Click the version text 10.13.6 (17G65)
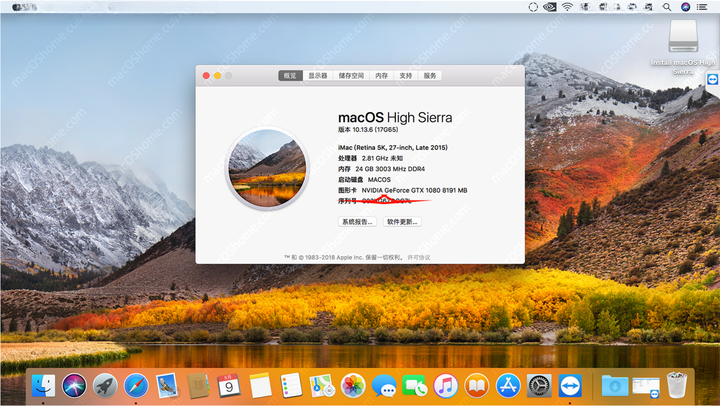Viewport: 720px width, 406px height. tap(375, 130)
